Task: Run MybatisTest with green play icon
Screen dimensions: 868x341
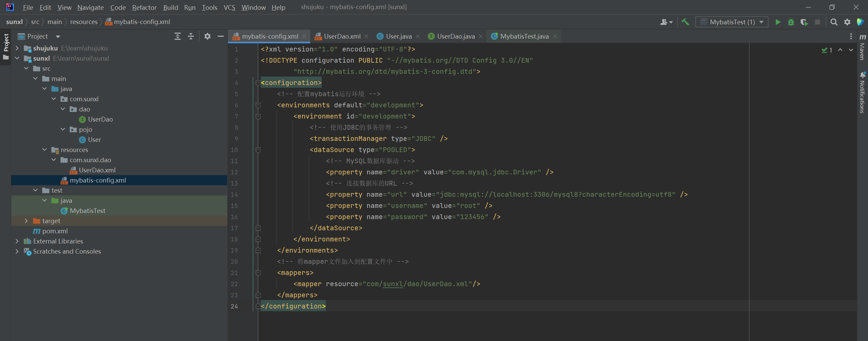Action: (778, 22)
